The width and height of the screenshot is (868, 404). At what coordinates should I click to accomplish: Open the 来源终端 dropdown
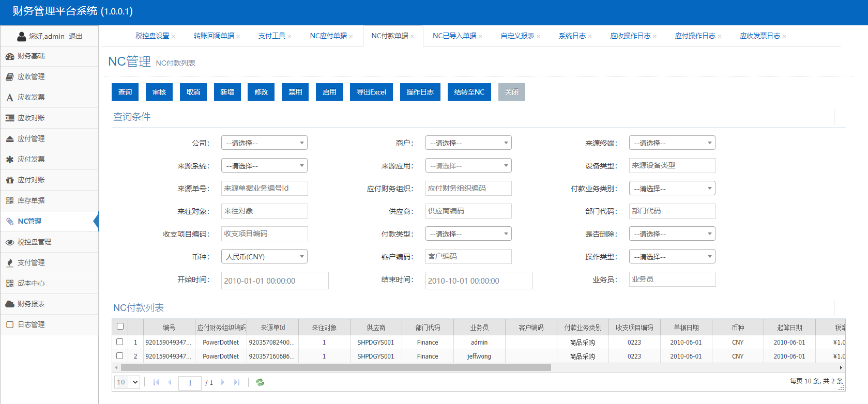click(x=672, y=143)
